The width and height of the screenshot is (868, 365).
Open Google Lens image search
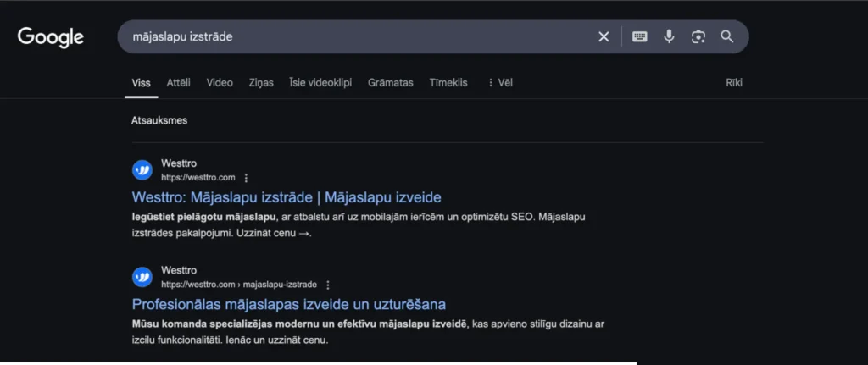(x=698, y=37)
